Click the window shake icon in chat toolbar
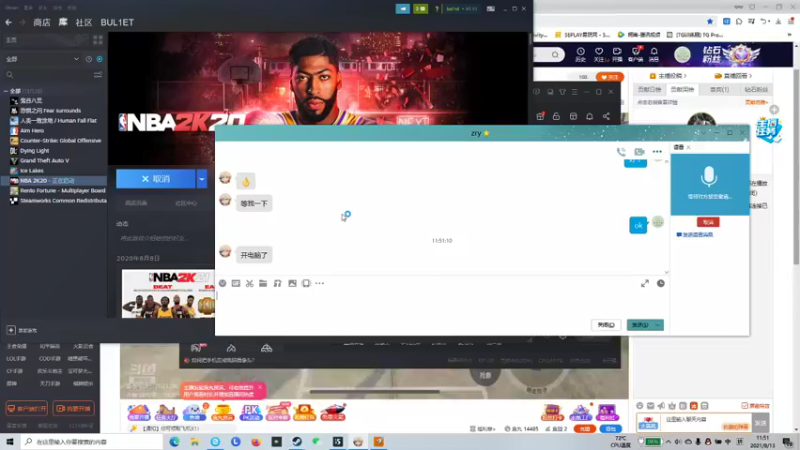 306,283
